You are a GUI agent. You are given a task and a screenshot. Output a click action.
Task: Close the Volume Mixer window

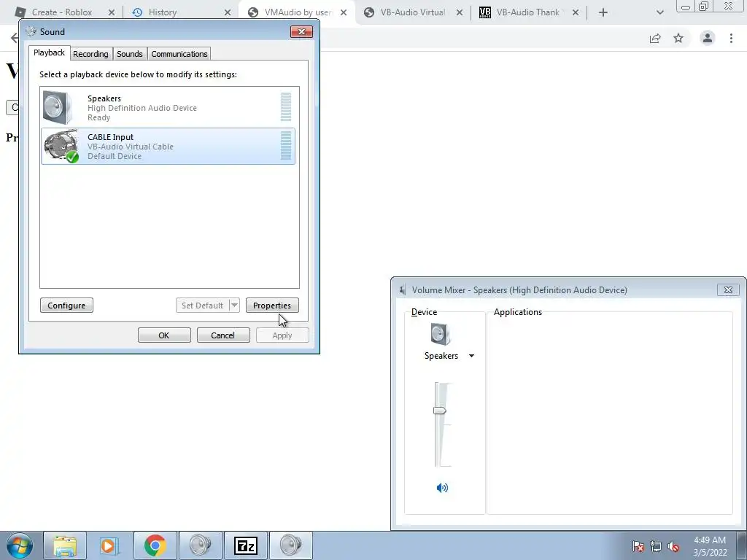[x=728, y=289]
